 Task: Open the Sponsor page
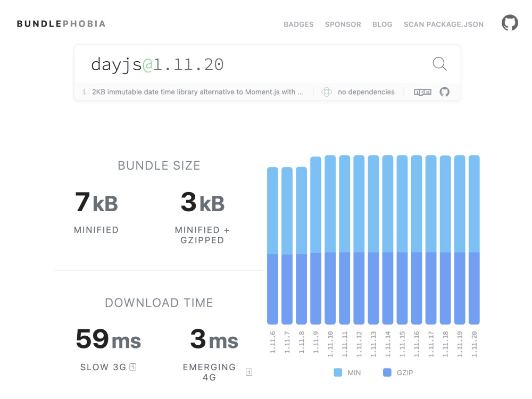pyautogui.click(x=343, y=24)
